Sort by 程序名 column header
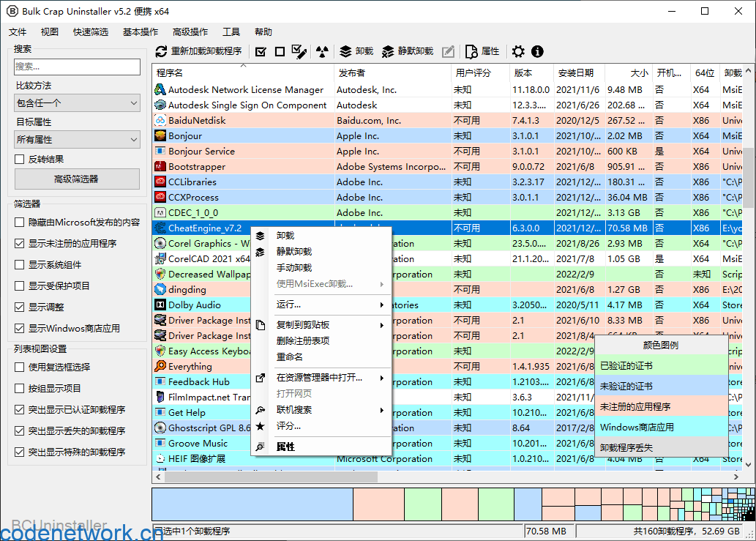Image resolution: width=756 pixels, height=541 pixels. pos(243,72)
